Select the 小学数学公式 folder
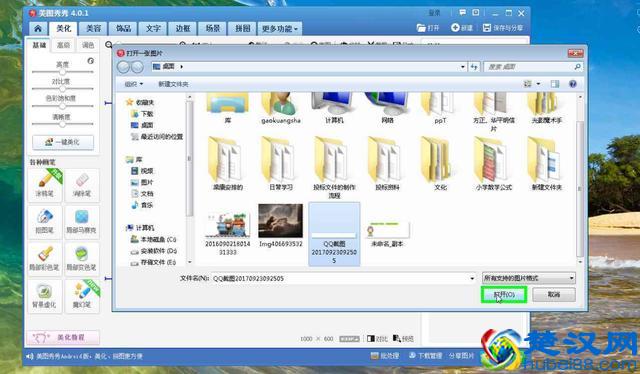 click(x=493, y=164)
